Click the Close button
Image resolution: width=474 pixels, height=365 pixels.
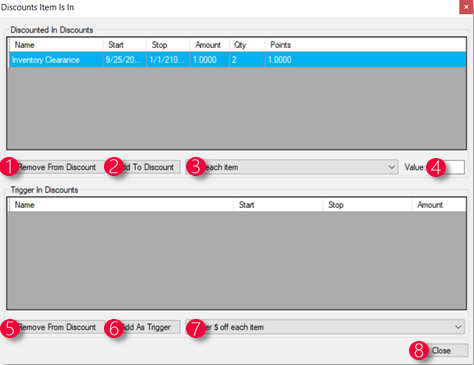(441, 351)
